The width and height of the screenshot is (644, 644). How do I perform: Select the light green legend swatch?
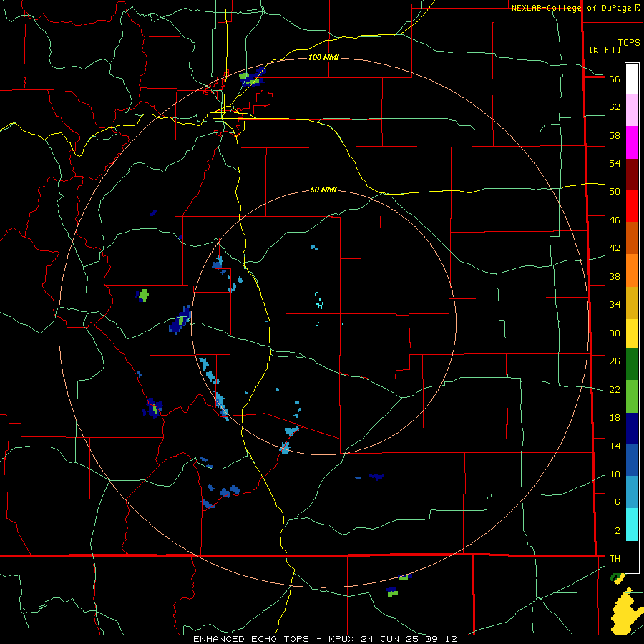coord(632,396)
